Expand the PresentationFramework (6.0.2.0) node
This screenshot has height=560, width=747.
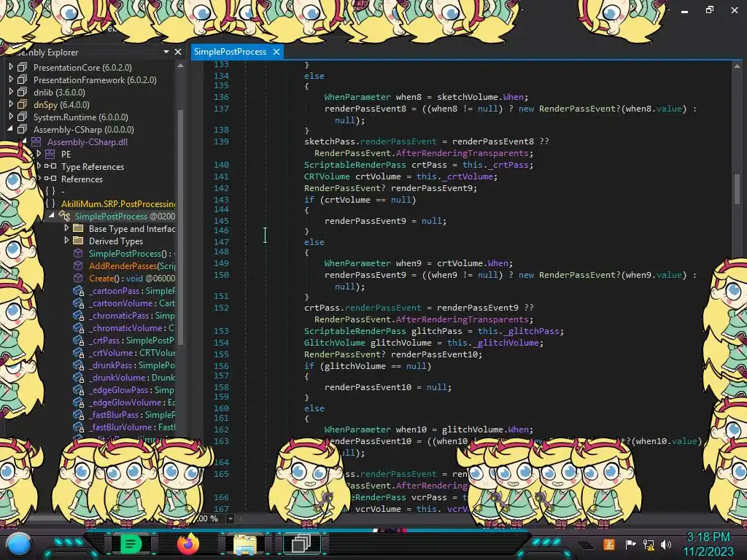click(11, 79)
